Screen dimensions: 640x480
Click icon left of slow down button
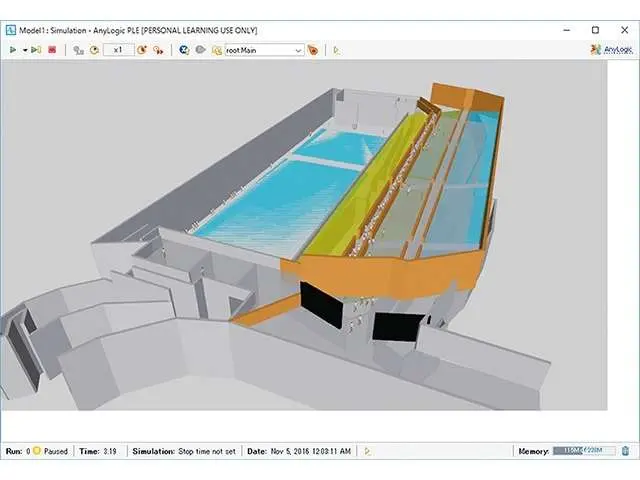(78, 50)
